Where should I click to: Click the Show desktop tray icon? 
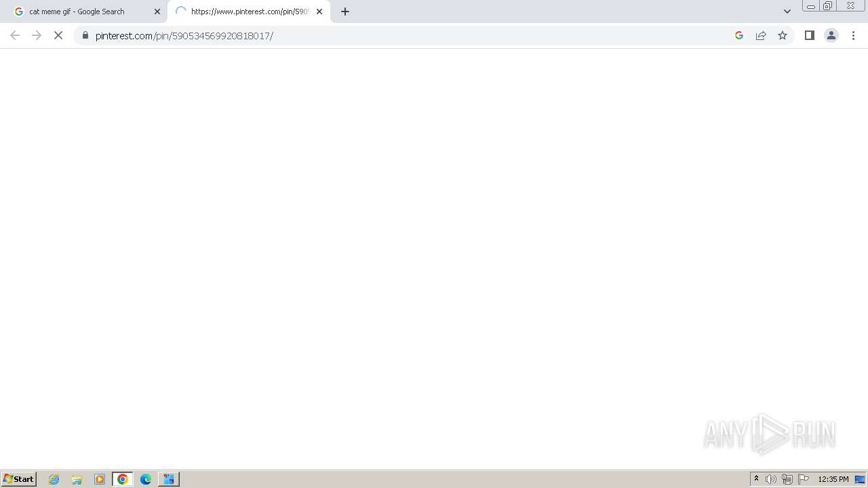pos(860,479)
